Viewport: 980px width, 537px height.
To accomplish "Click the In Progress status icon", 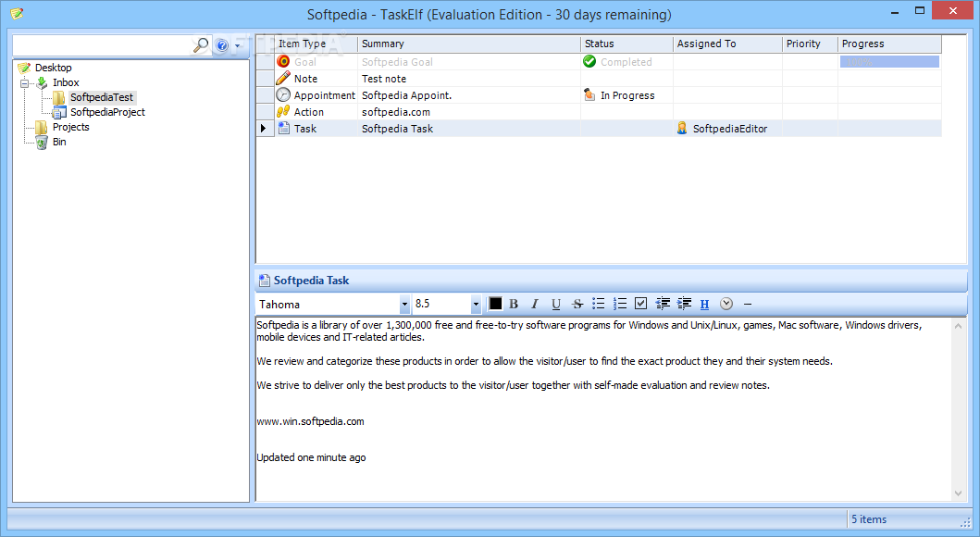I will pyautogui.click(x=589, y=94).
